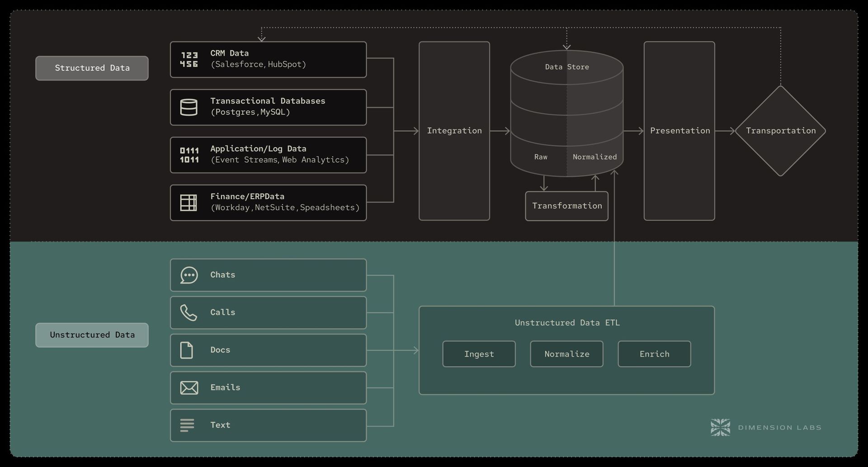Select the Unstructured Data label

[x=92, y=335]
